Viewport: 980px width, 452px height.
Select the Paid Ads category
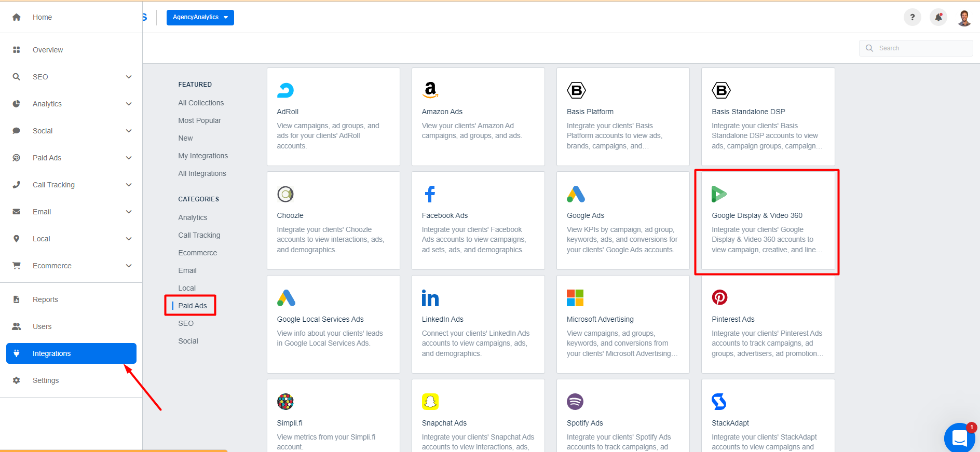[193, 306]
